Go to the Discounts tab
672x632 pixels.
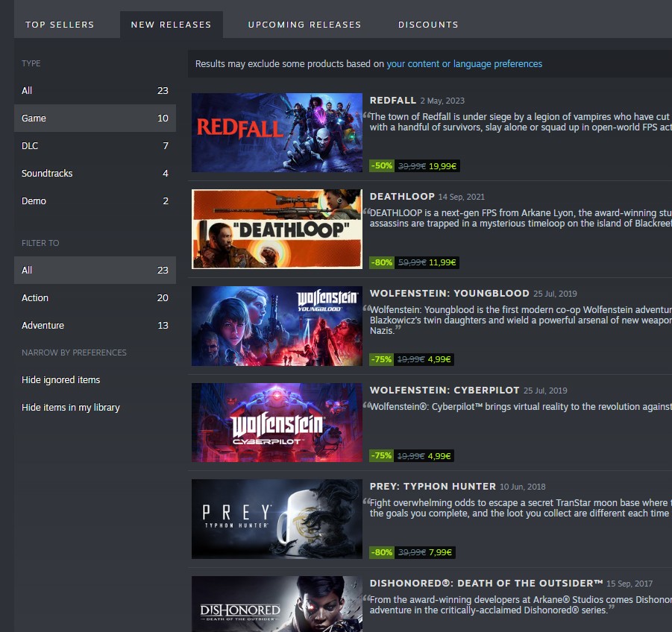pos(428,25)
